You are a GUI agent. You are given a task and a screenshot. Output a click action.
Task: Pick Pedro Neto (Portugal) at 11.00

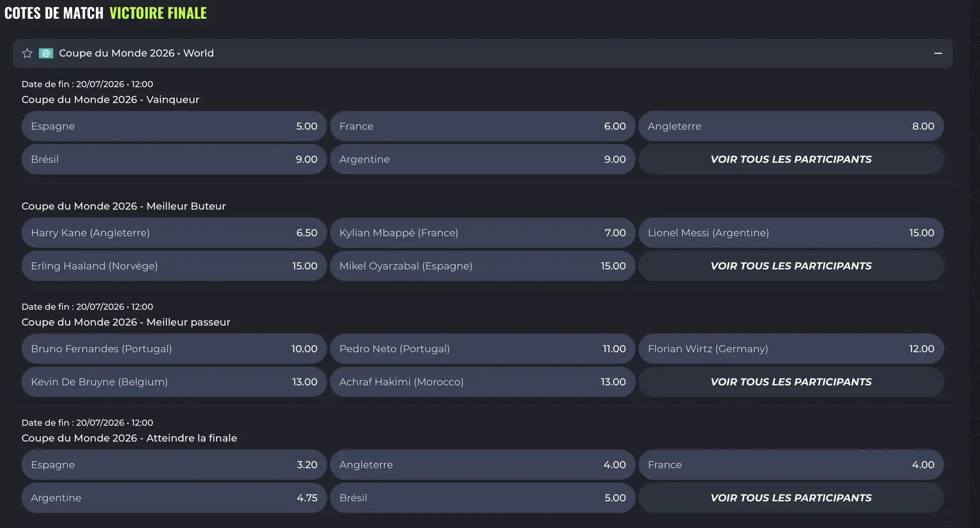482,349
